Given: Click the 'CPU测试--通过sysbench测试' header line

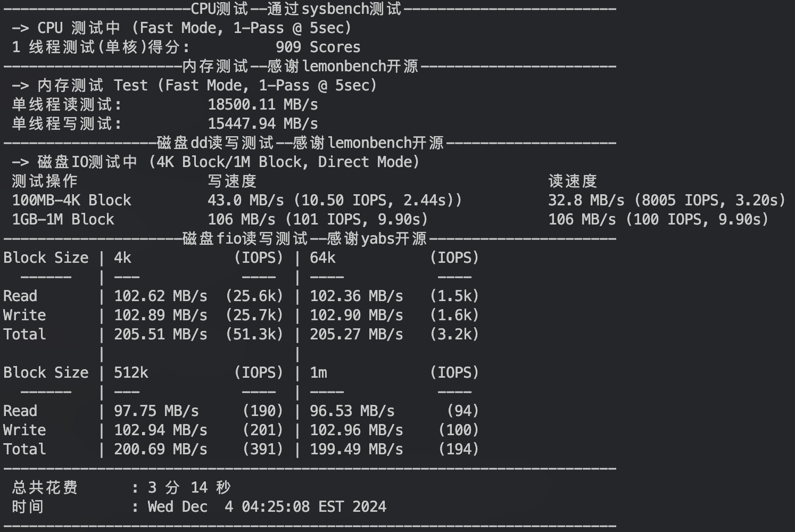Looking at the screenshot, I should pyautogui.click(x=296, y=9).
